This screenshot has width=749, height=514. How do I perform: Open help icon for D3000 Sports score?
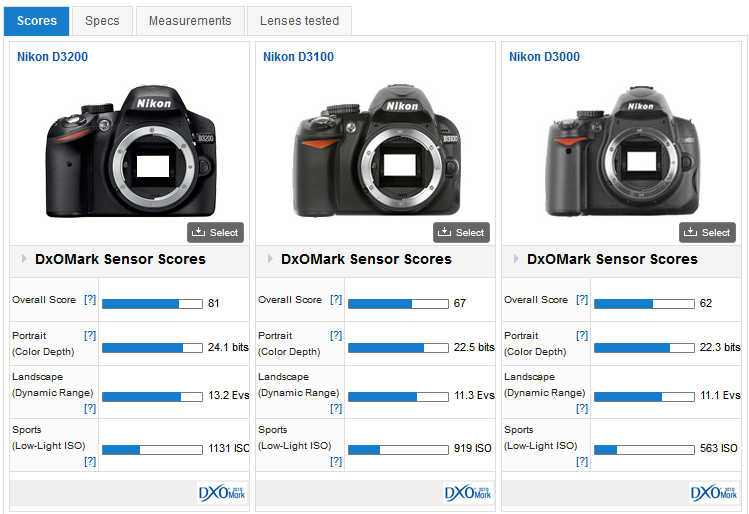click(582, 461)
